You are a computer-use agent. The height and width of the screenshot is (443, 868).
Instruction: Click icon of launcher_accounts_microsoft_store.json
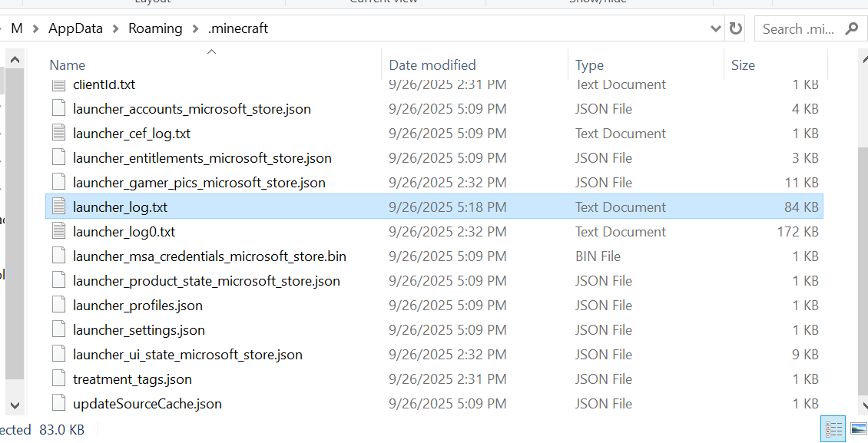pyautogui.click(x=58, y=108)
